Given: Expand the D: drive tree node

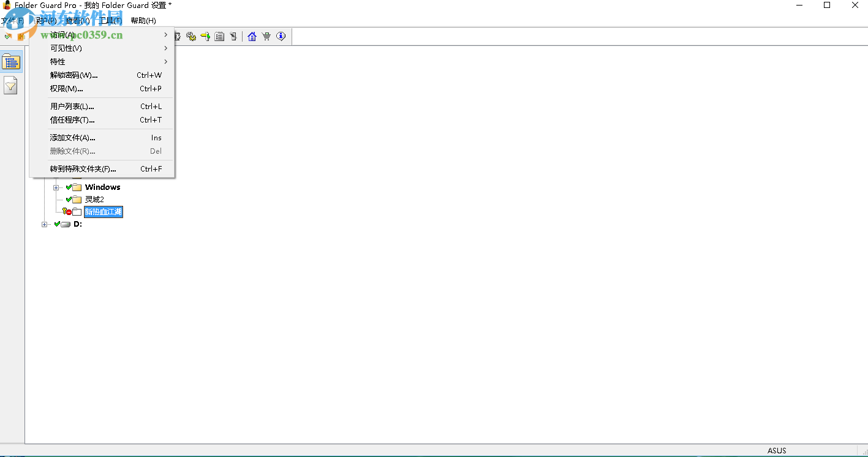Looking at the screenshot, I should [44, 224].
